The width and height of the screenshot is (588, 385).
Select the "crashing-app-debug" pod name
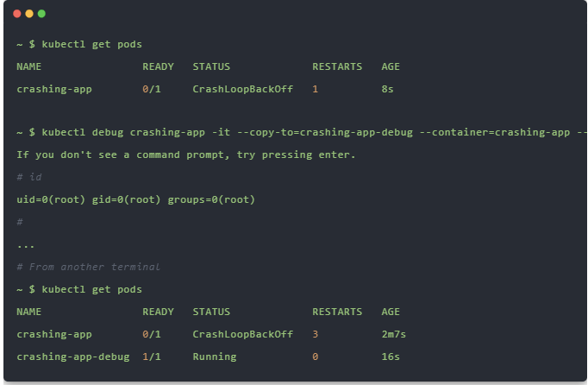point(73,357)
